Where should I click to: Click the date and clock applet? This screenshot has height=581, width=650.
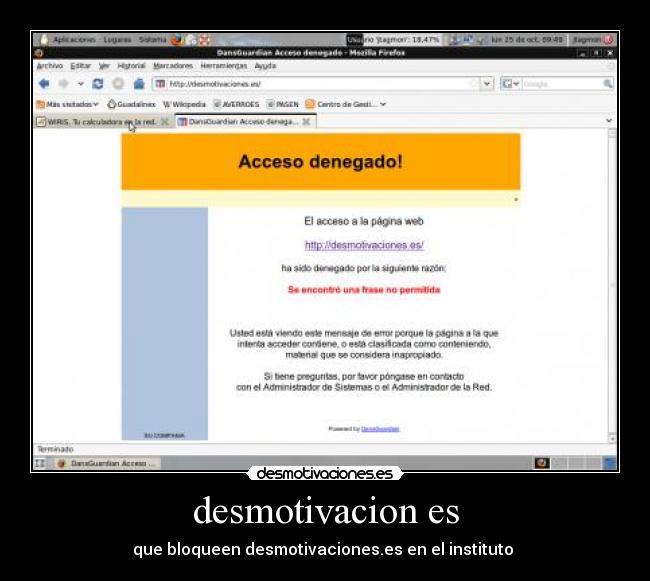[527, 40]
